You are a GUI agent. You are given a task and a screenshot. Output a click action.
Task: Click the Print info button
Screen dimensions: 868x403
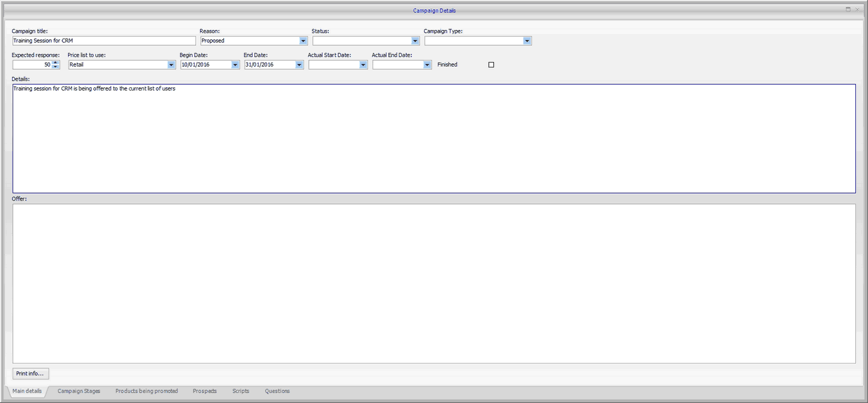[x=31, y=374]
